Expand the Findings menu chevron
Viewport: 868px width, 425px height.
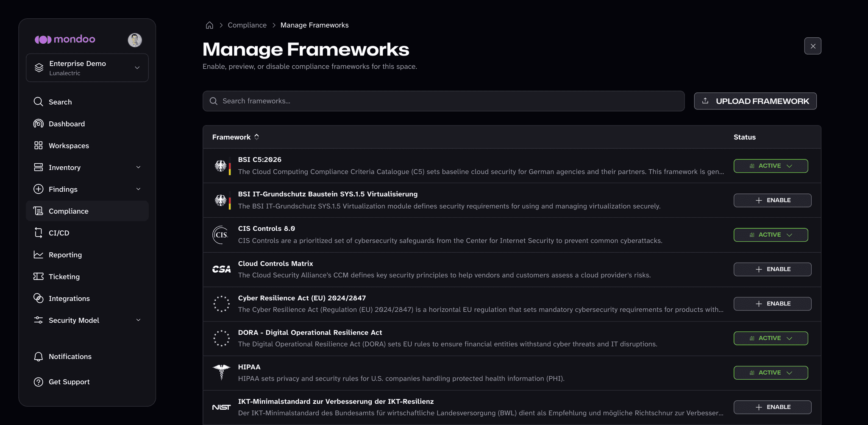[138, 189]
